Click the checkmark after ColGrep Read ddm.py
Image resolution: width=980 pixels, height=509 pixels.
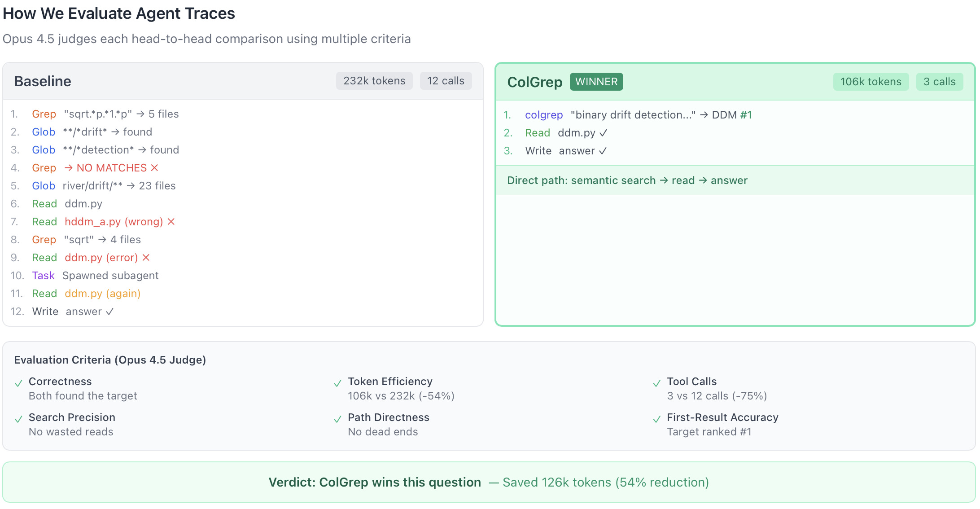coord(603,133)
